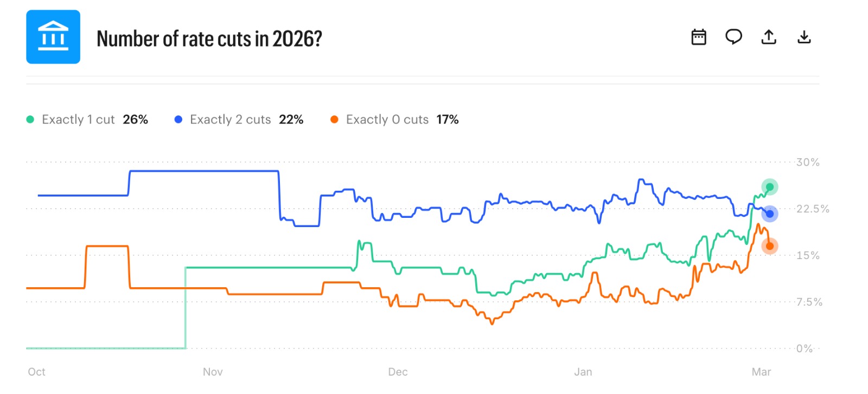Viewport: 868px width, 394px height.
Task: Click the 'Nov' x-axis label
Action: tap(213, 372)
